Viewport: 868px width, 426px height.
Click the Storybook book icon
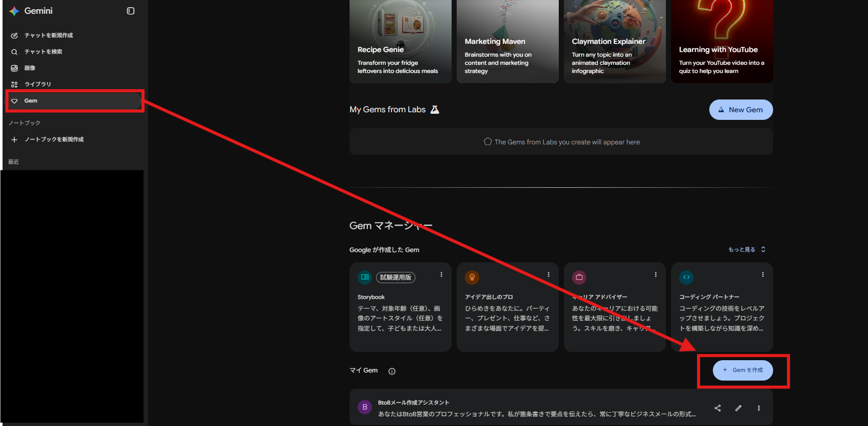click(365, 277)
